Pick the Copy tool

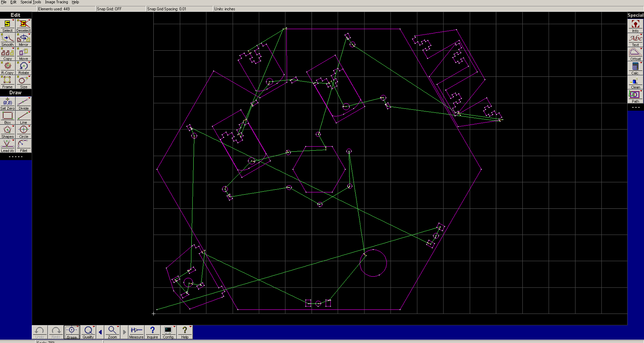[x=7, y=54]
